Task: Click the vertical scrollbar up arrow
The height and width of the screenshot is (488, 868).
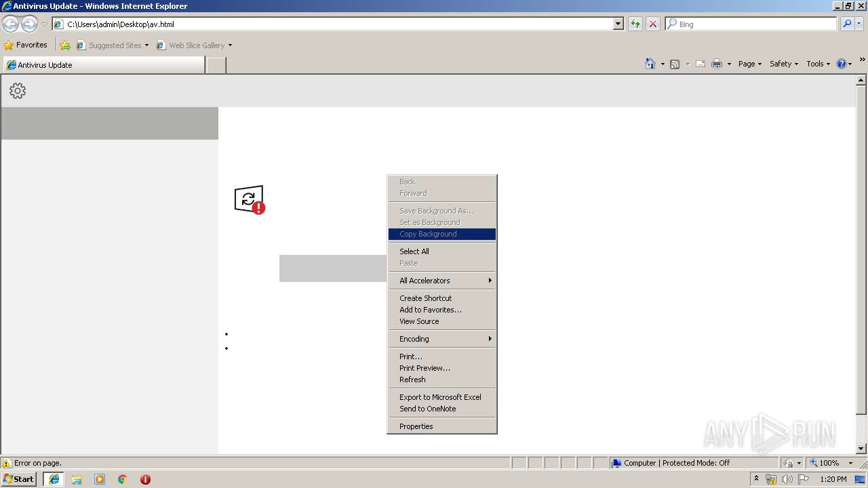Action: (861, 80)
